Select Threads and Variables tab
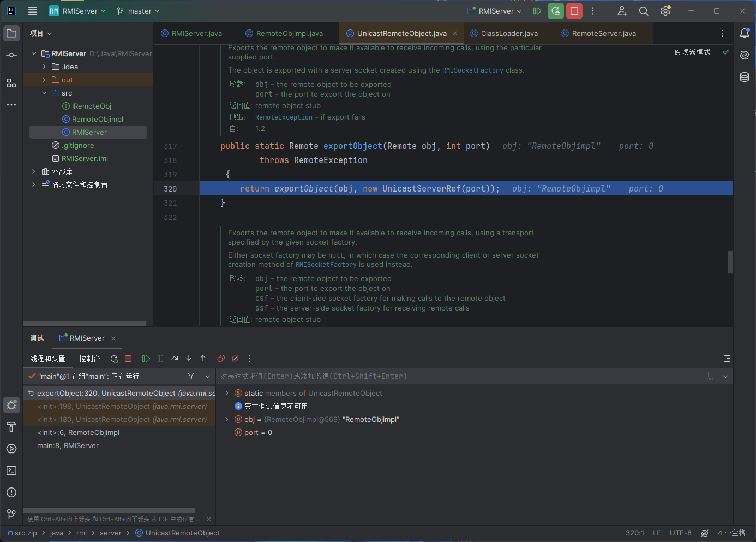 tap(47, 359)
